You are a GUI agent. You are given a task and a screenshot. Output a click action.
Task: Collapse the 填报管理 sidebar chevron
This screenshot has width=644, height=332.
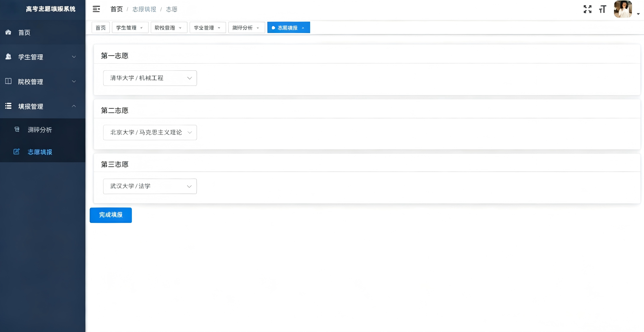point(74,106)
